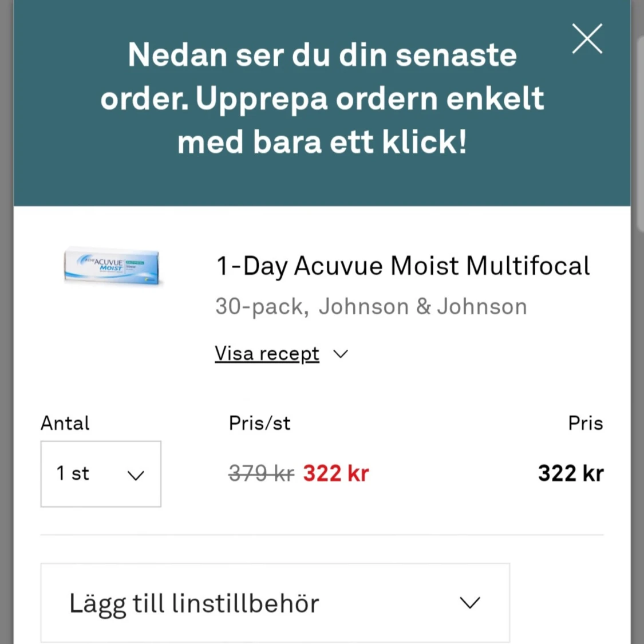Click the chevron in the linstillbehör box

(x=470, y=603)
